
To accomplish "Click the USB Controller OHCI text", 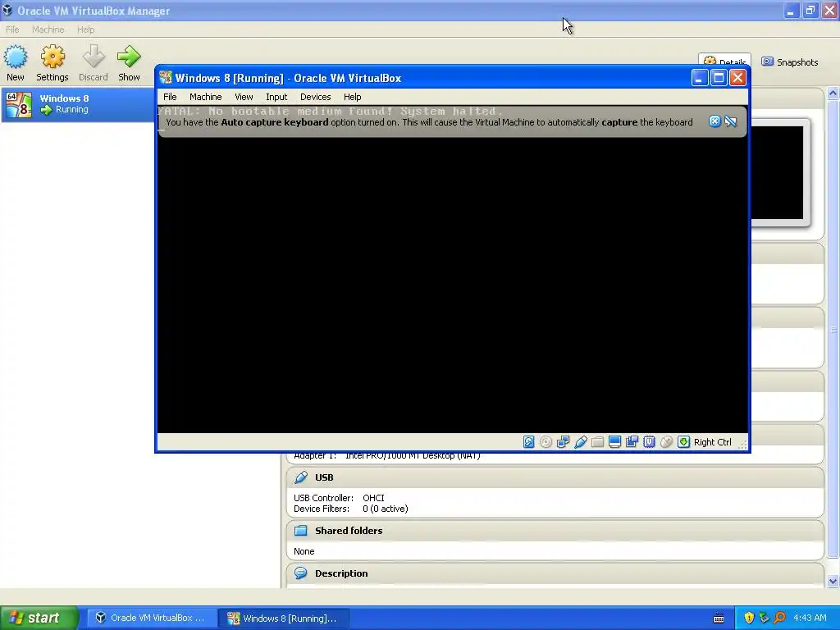I will [x=373, y=498].
